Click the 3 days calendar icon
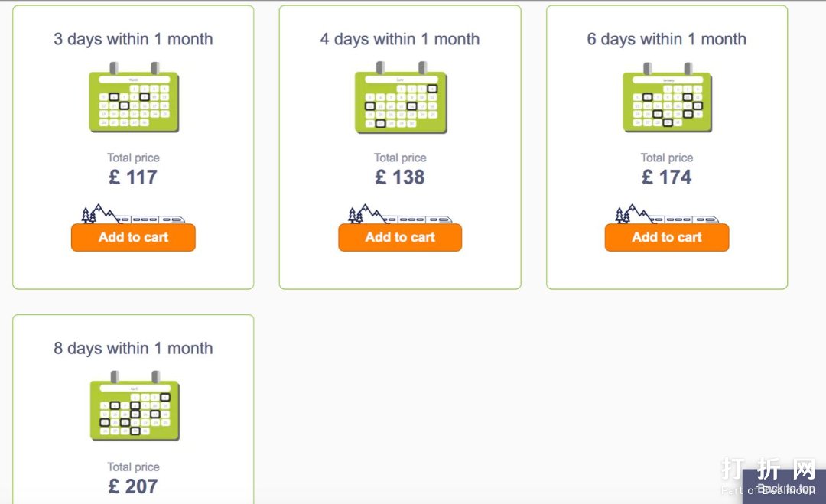 pos(134,101)
